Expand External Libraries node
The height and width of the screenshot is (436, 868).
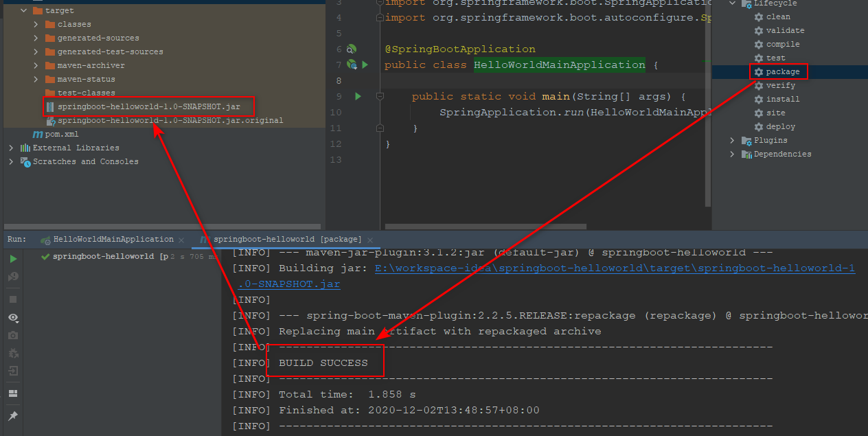[11, 148]
